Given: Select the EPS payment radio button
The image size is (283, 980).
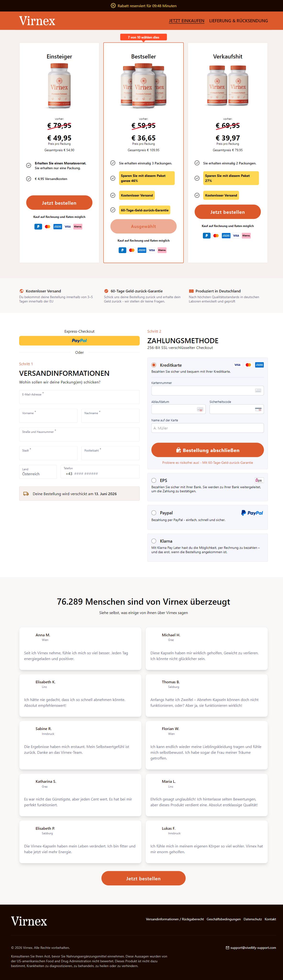Looking at the screenshot, I should coord(154,480).
